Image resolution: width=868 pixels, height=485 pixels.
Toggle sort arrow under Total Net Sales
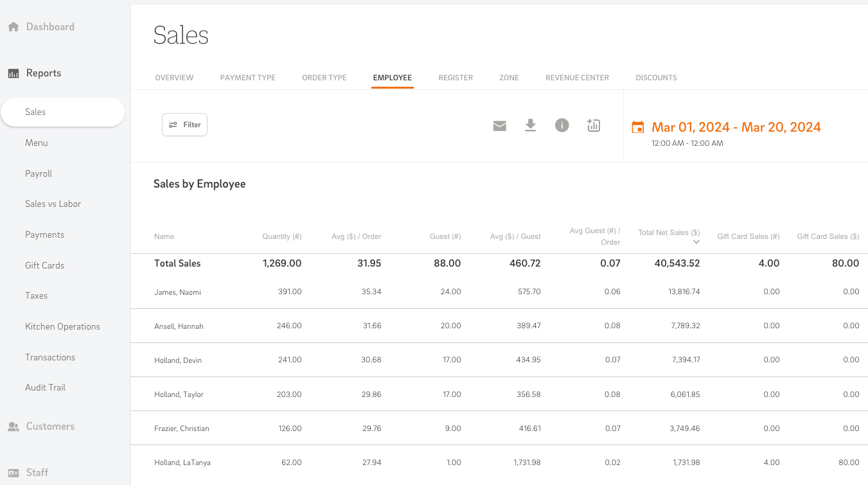(x=696, y=242)
